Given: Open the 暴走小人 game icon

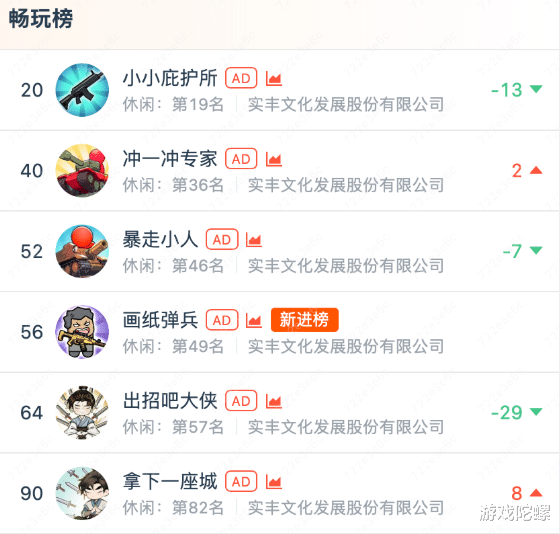Looking at the screenshot, I should 82,251.
